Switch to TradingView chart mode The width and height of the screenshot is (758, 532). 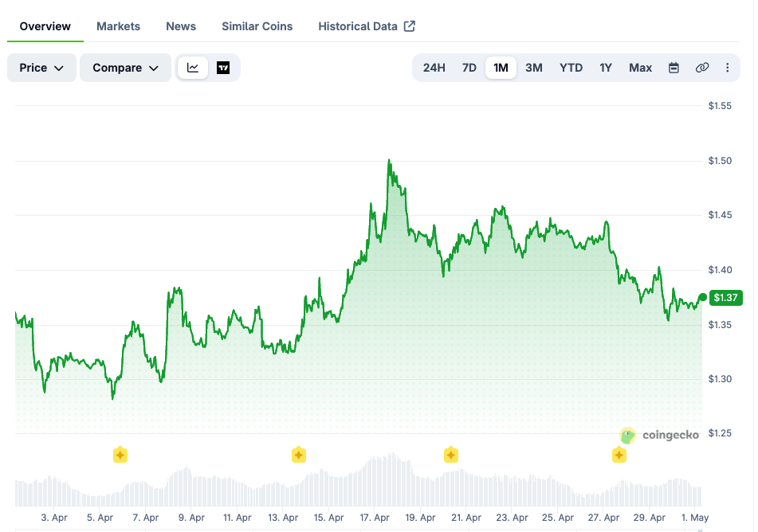[223, 68]
